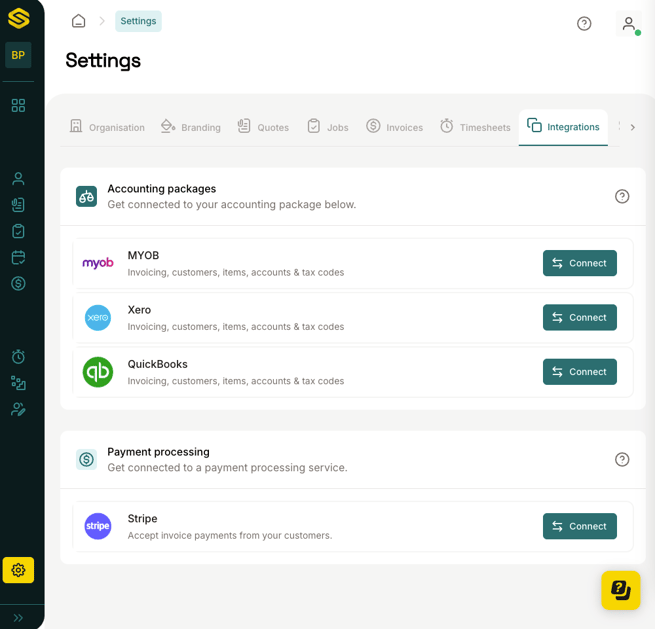Open the help icon in top bar
The width and height of the screenshot is (655, 629).
coord(584,23)
